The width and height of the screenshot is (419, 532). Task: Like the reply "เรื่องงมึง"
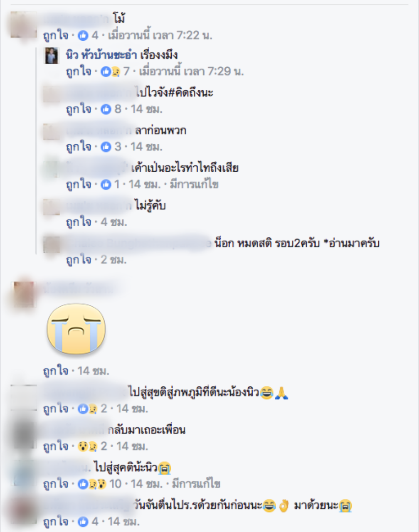tap(78, 72)
